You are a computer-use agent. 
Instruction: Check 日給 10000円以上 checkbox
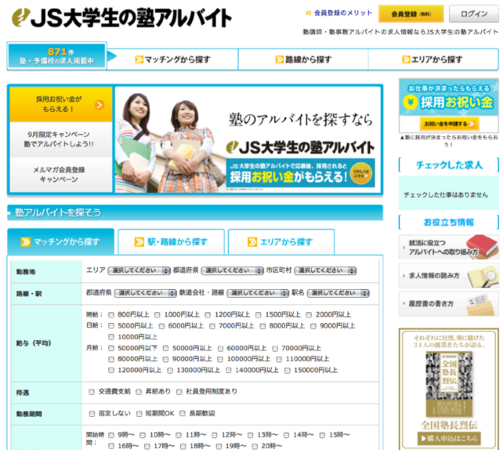(111, 337)
